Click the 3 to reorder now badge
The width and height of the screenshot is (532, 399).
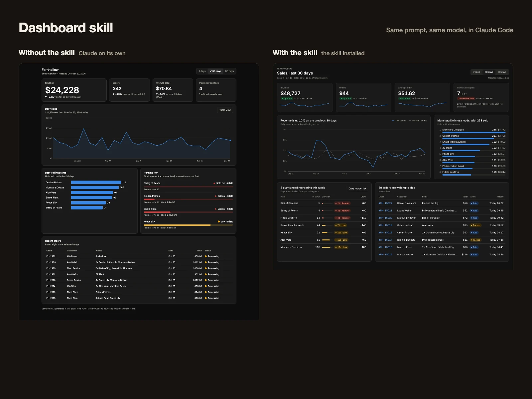click(x=466, y=98)
